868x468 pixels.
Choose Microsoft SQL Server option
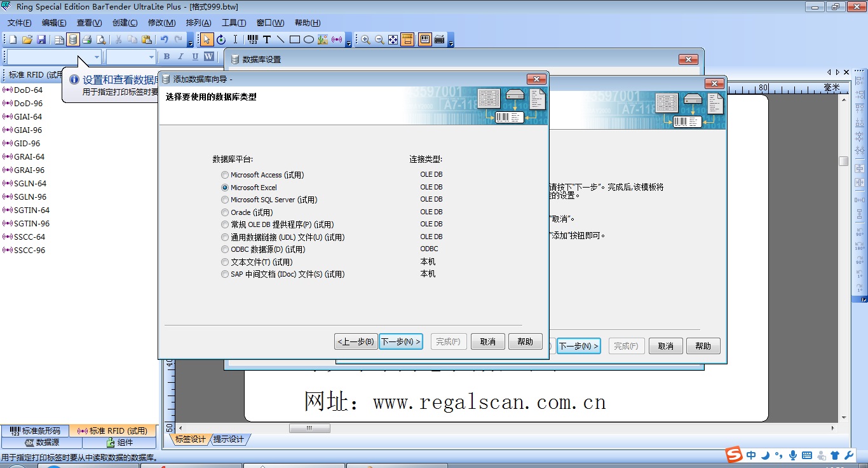coord(269,200)
